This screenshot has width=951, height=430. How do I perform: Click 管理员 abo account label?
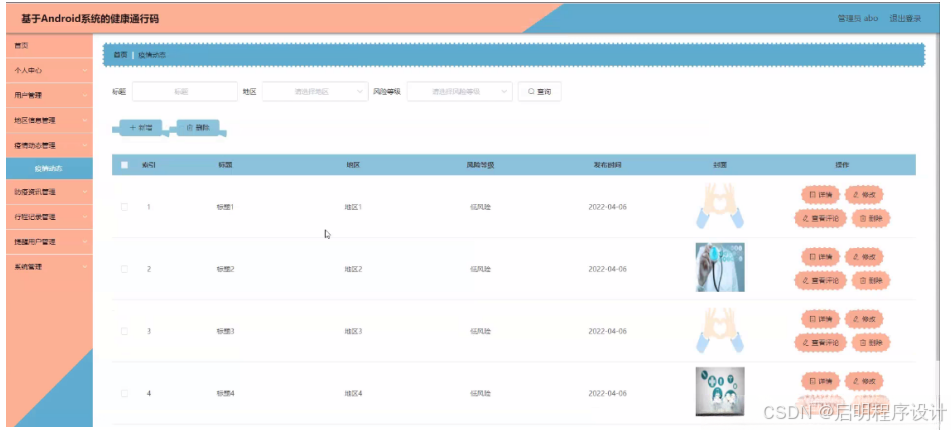click(858, 18)
